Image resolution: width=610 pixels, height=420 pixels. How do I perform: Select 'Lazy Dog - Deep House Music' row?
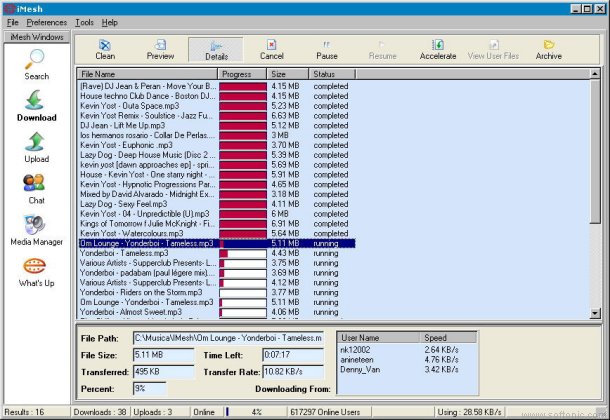tap(216, 155)
